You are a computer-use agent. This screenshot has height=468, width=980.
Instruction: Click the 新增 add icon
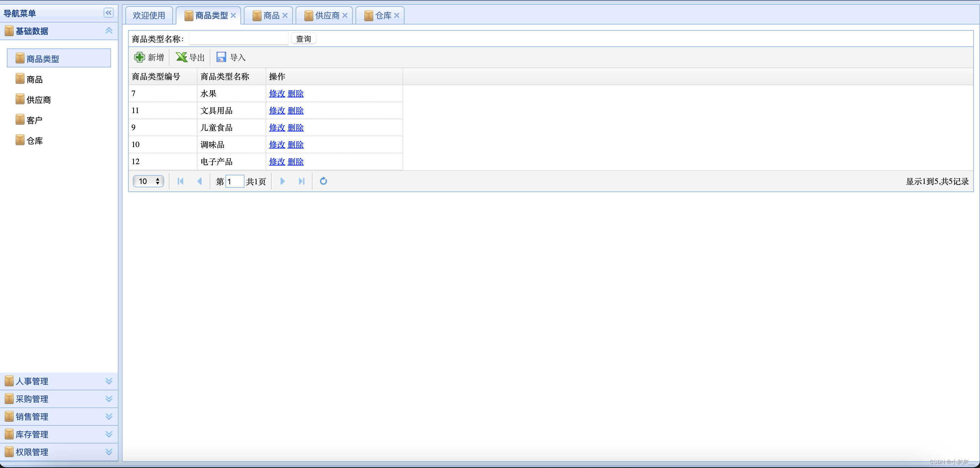(139, 57)
